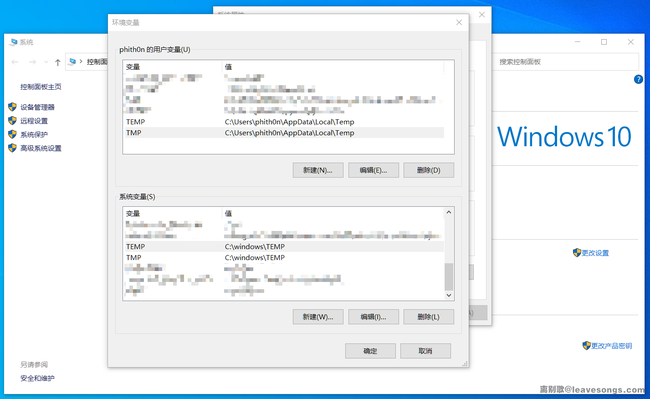Click the shield icon beside 远程设置
Screen dimensions: 650x399
[x=12, y=121]
